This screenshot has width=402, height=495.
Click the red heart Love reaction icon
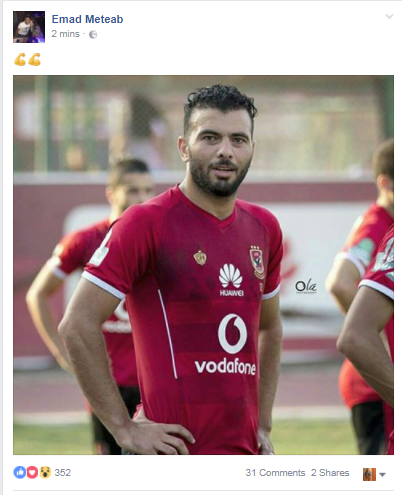[32, 472]
